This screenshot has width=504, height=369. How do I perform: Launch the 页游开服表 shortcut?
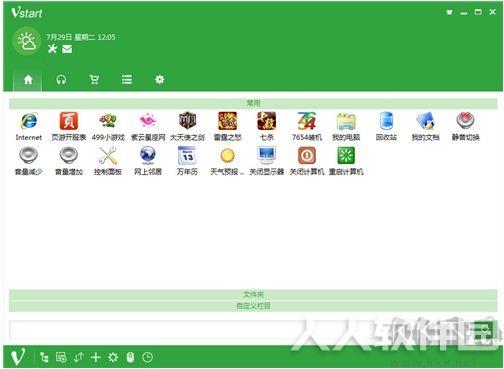pos(69,121)
